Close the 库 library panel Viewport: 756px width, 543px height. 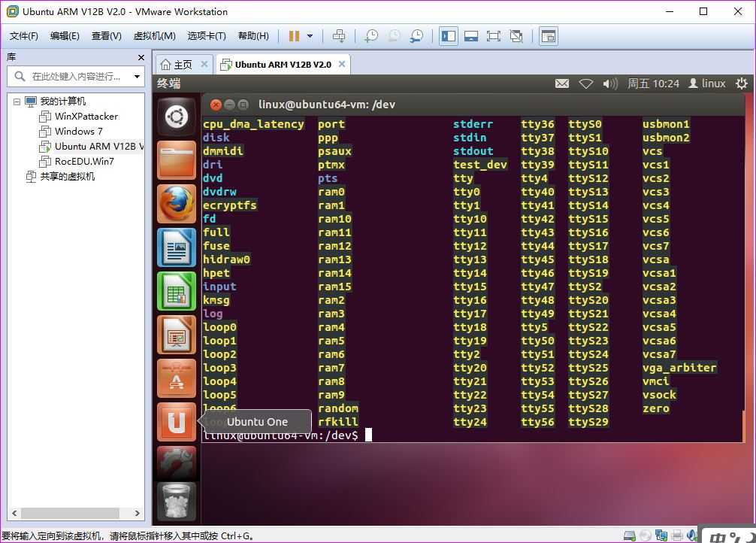click(x=141, y=57)
